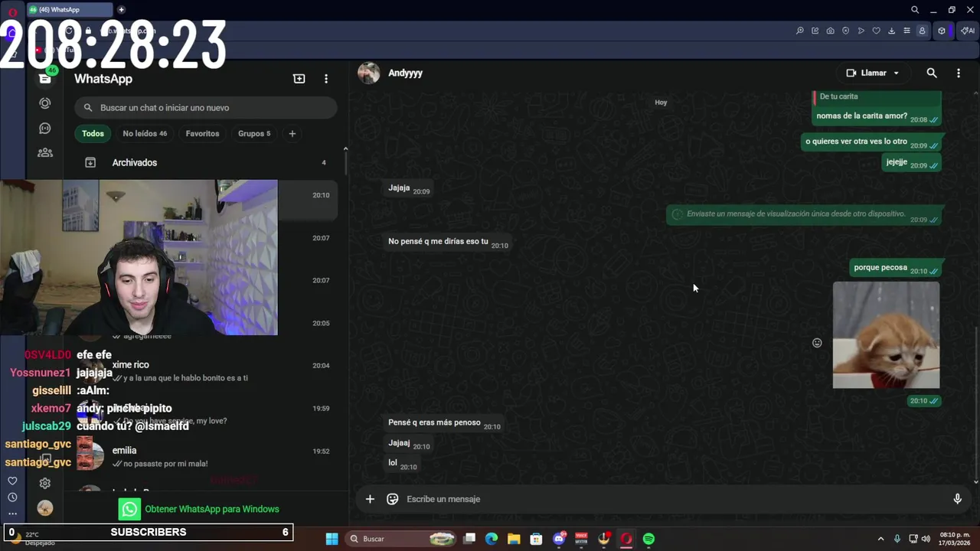Open WhatsApp settings gear in sidebar
This screenshot has width=980, height=551.
(x=45, y=483)
